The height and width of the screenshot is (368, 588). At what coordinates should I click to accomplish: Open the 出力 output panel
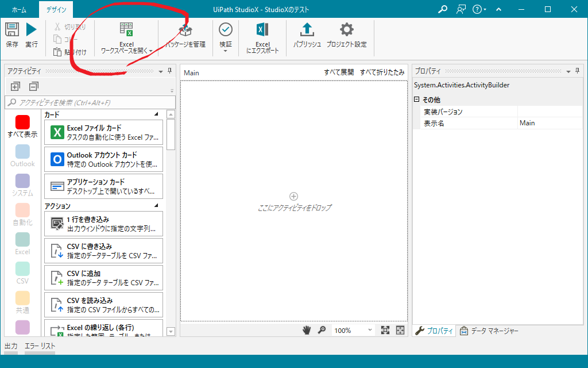(x=11, y=346)
